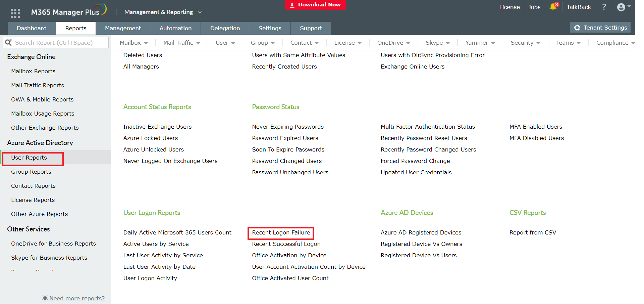Viewport: 644px width, 304px height.
Task: Open the Recent Logon Failure report
Action: point(281,232)
